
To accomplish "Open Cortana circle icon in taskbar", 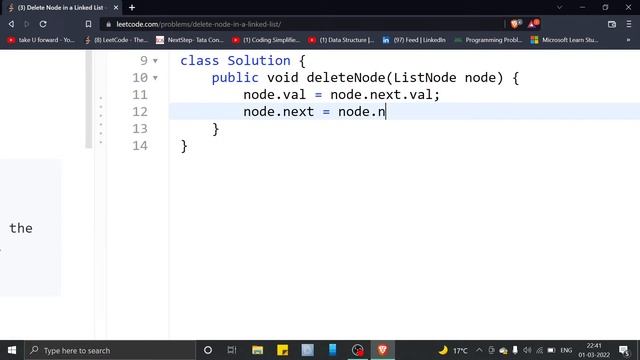I will click(208, 350).
